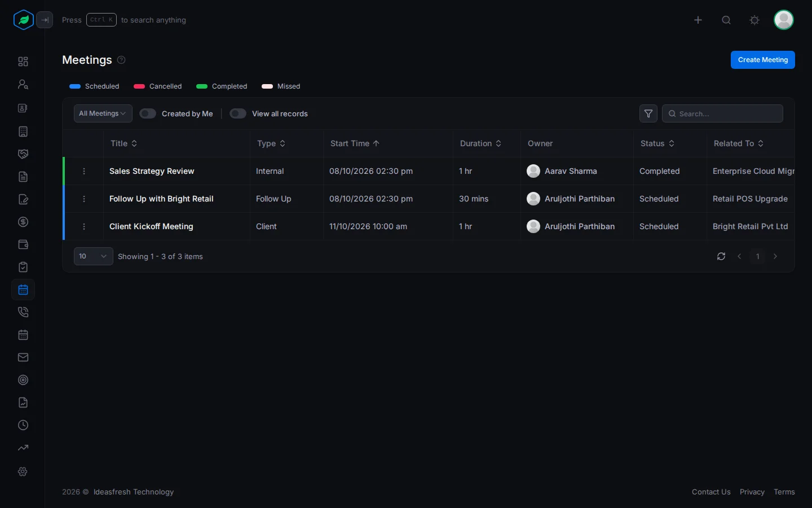Sort by the Title column
The width and height of the screenshot is (812, 508).
[x=124, y=143]
